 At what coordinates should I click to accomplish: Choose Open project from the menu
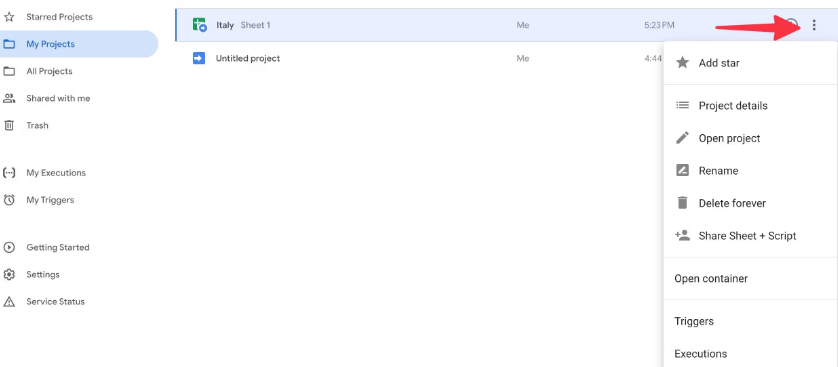click(x=750, y=138)
